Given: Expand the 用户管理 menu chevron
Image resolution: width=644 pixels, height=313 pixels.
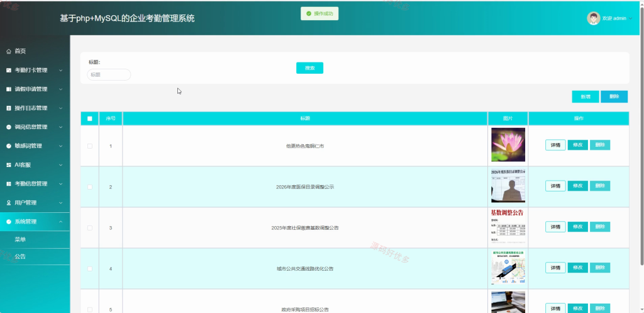Looking at the screenshot, I should (x=61, y=203).
